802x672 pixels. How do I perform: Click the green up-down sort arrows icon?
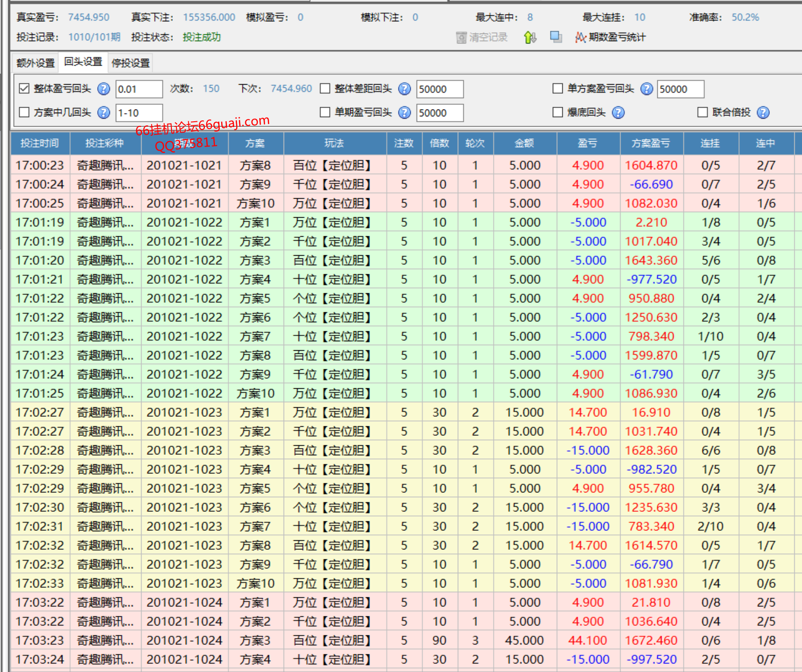(x=530, y=37)
